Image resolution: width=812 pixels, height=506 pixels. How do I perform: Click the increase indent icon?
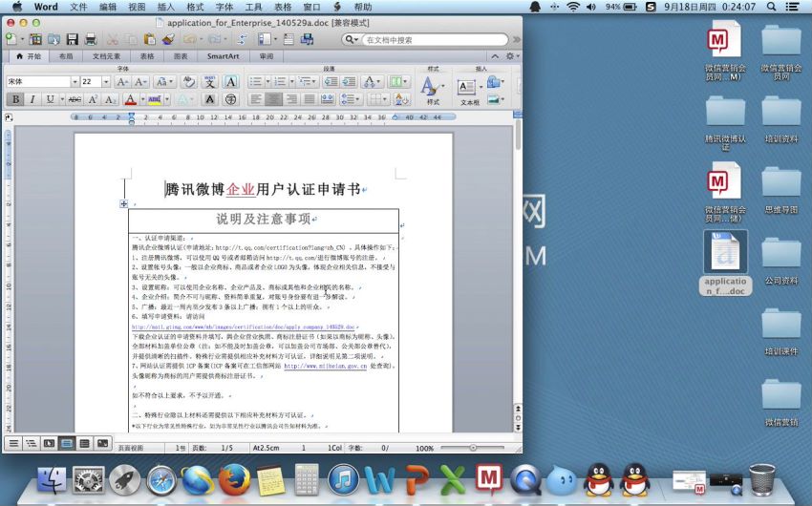click(349, 82)
